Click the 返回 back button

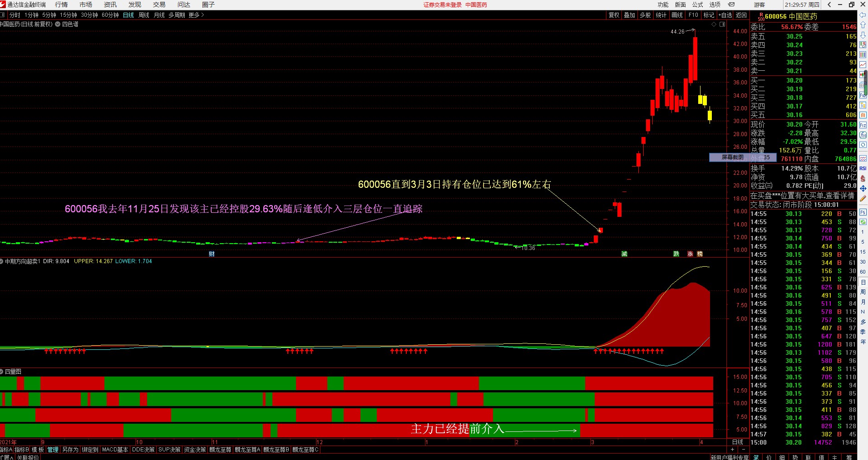click(x=741, y=15)
